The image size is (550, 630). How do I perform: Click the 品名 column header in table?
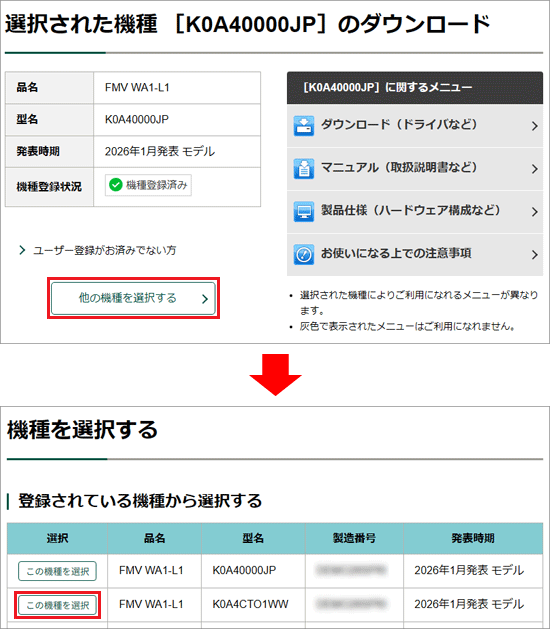pyautogui.click(x=154, y=538)
